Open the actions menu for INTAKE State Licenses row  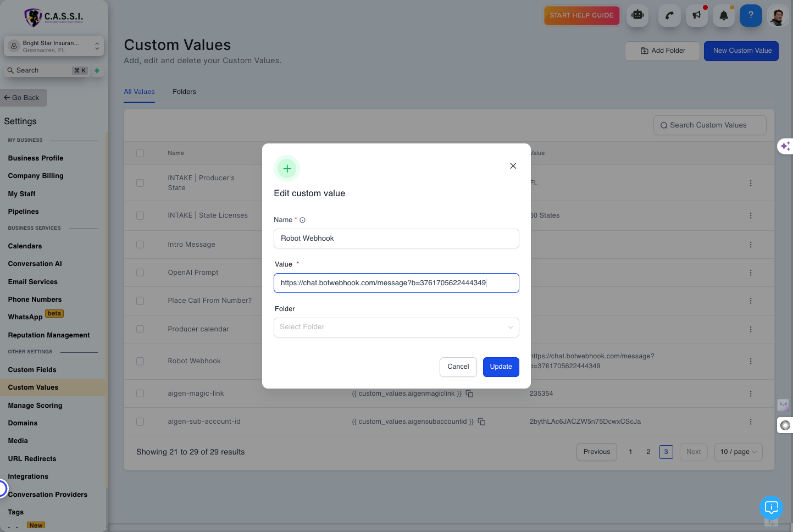pos(751,215)
